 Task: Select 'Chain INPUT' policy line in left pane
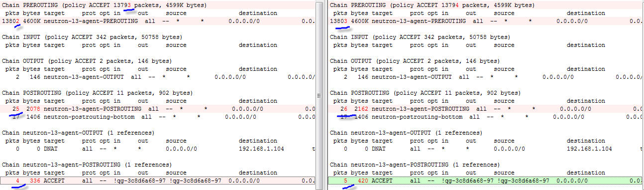pyautogui.click(x=92, y=37)
